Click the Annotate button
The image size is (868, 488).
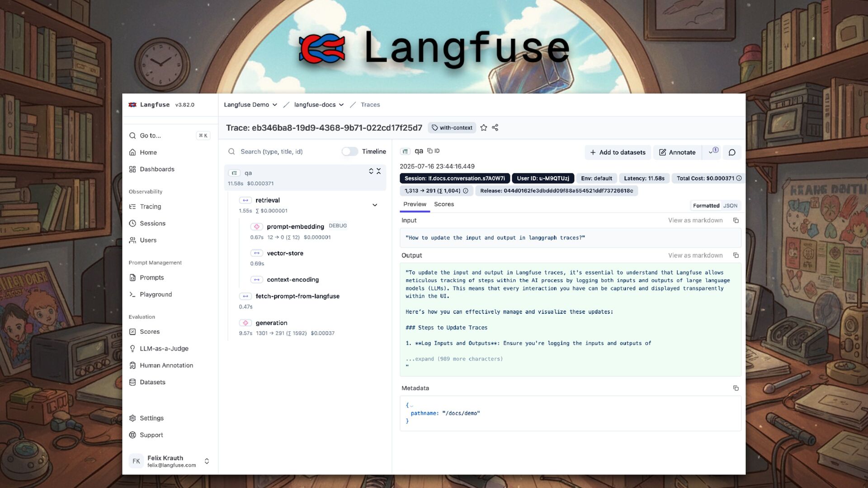[677, 153]
